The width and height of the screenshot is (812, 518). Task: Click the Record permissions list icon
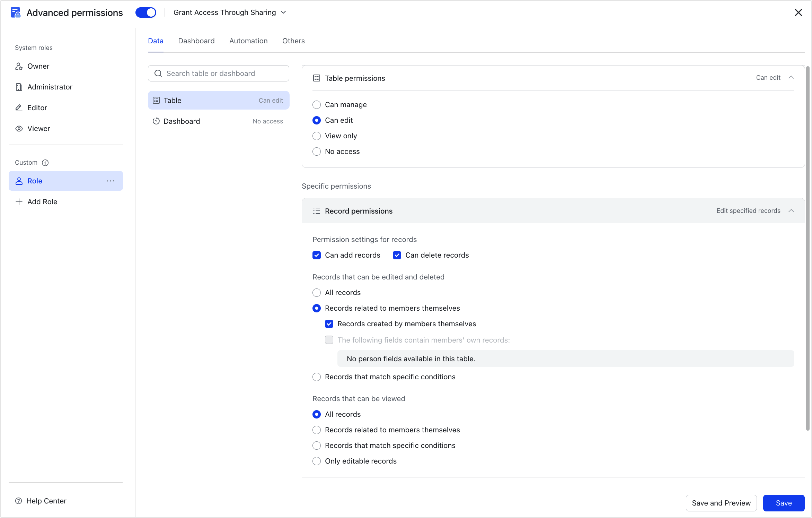(317, 211)
